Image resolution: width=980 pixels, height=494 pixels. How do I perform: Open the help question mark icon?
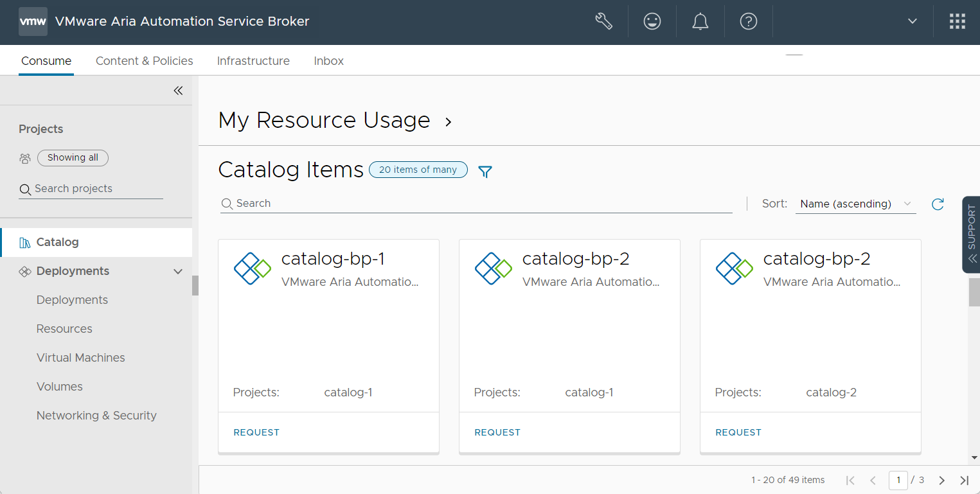pos(748,21)
